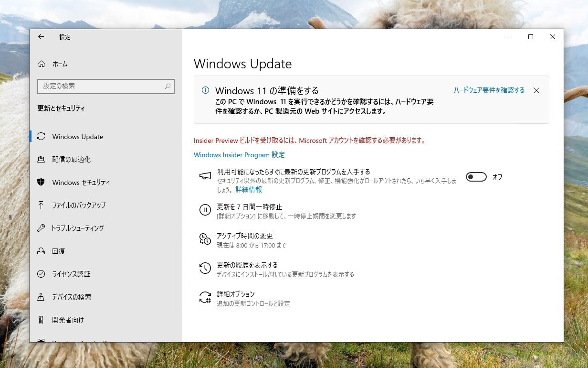Click the history icon for 更新の履歴

tap(205, 268)
